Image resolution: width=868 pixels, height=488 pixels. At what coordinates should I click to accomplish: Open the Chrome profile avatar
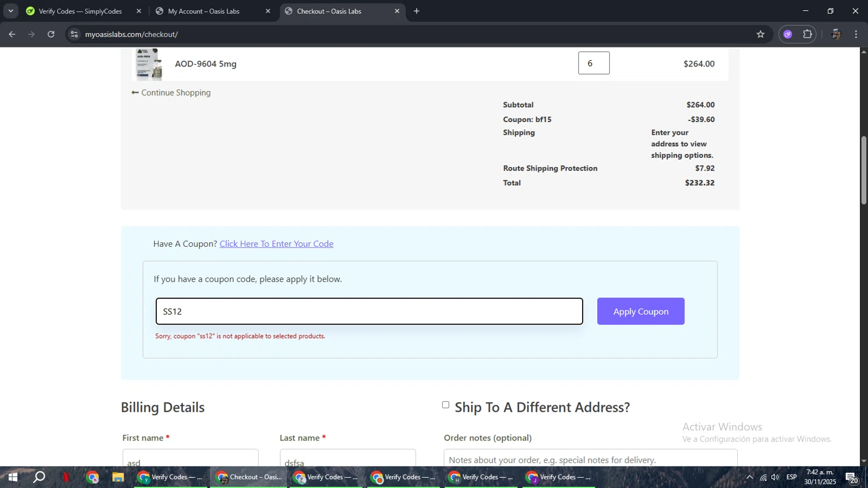click(836, 34)
